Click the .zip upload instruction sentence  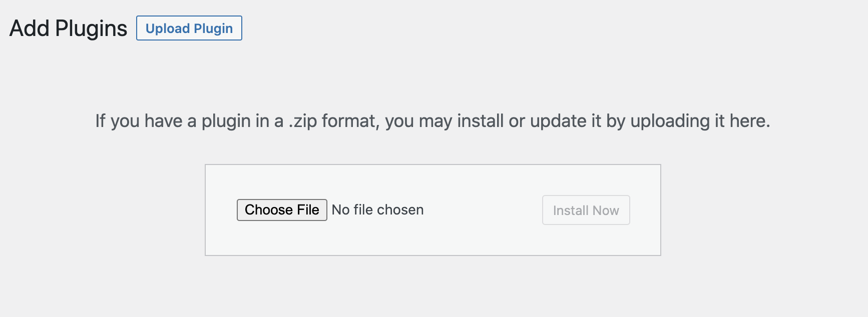[432, 121]
